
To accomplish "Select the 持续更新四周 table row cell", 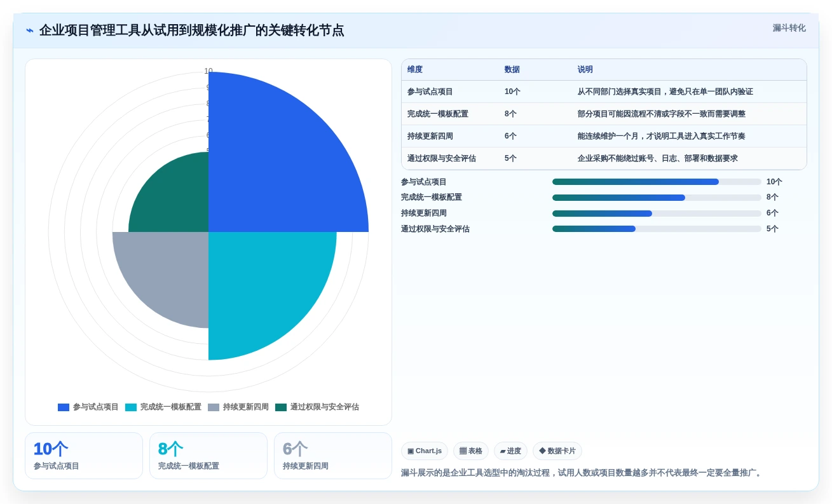I will [430, 136].
